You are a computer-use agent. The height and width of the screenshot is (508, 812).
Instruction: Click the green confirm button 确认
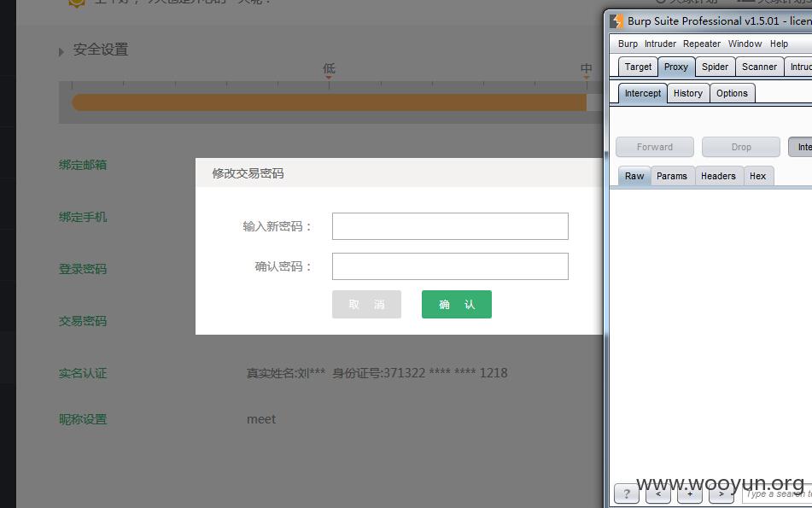pos(456,304)
